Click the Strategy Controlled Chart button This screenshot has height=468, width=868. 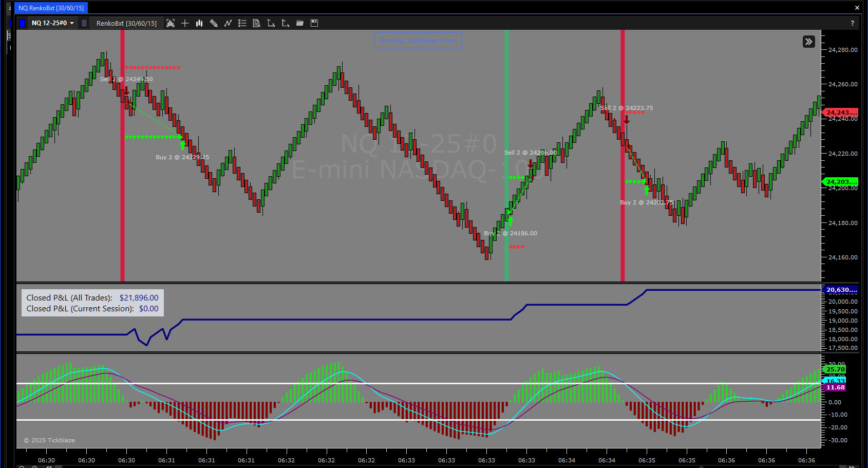pos(419,41)
